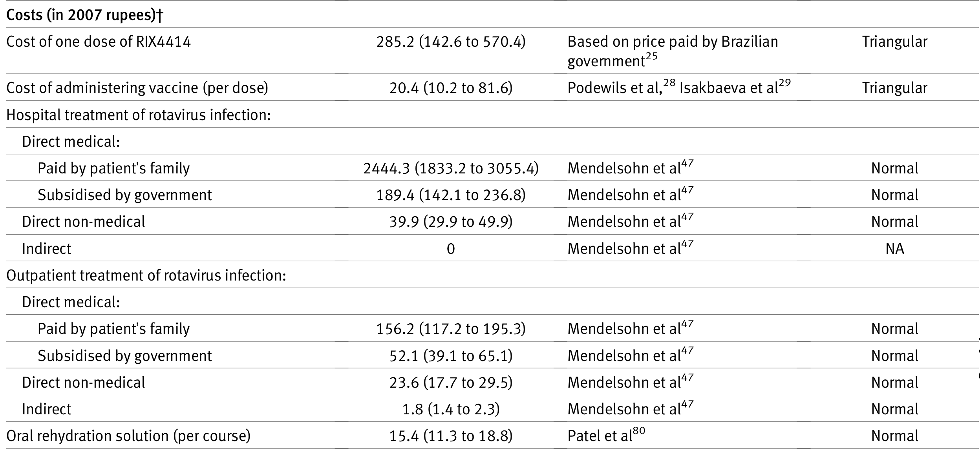Click the dagger footnote marker after Costs heading
Image resolution: width=980 pixels, height=452 pixels.
pyautogui.click(x=159, y=15)
